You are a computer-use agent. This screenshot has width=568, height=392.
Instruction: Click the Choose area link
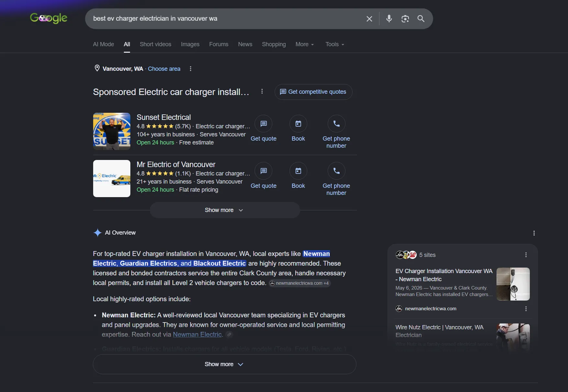point(164,69)
